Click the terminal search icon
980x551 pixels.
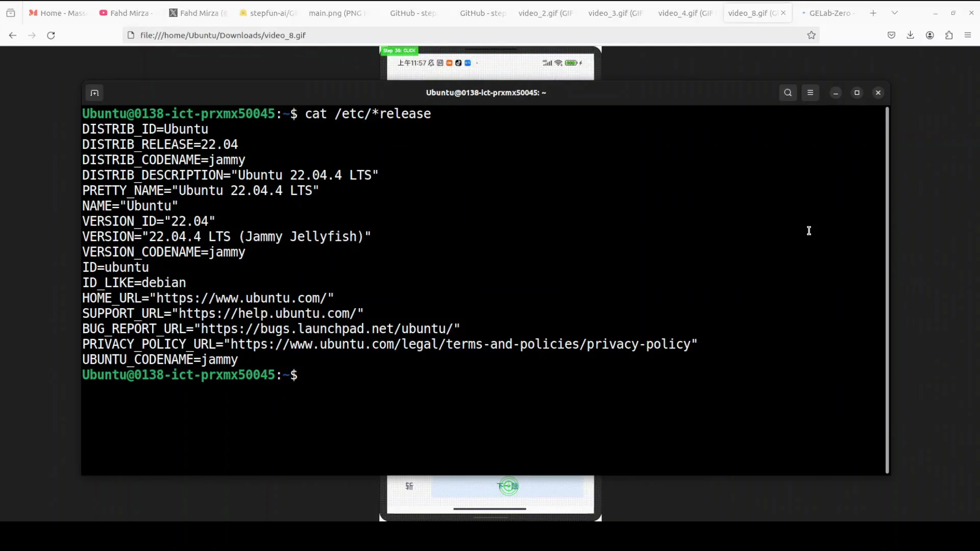pyautogui.click(x=788, y=92)
